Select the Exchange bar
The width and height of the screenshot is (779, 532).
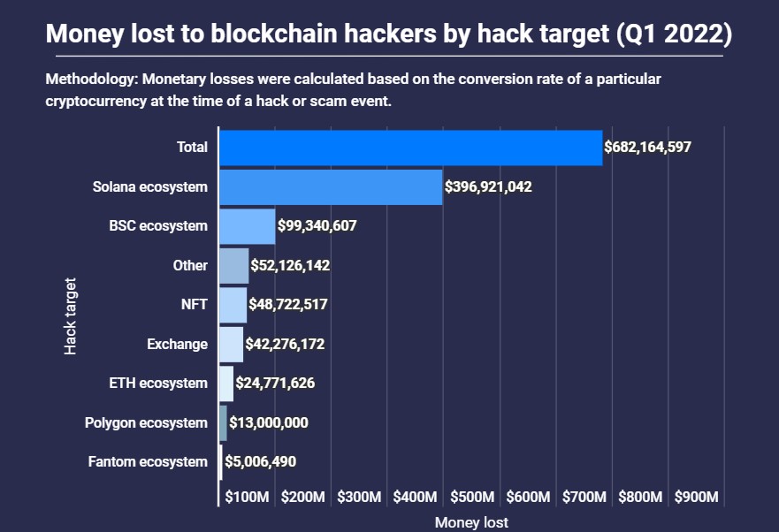[x=232, y=345]
